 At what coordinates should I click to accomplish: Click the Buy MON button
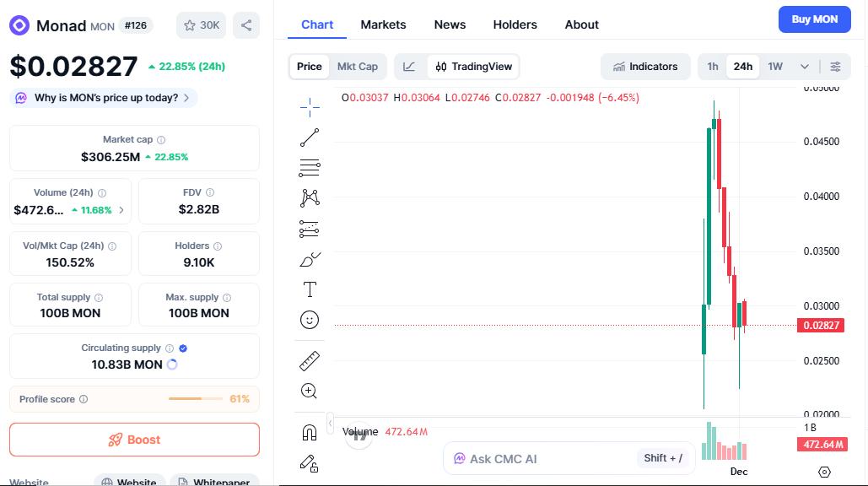(814, 19)
